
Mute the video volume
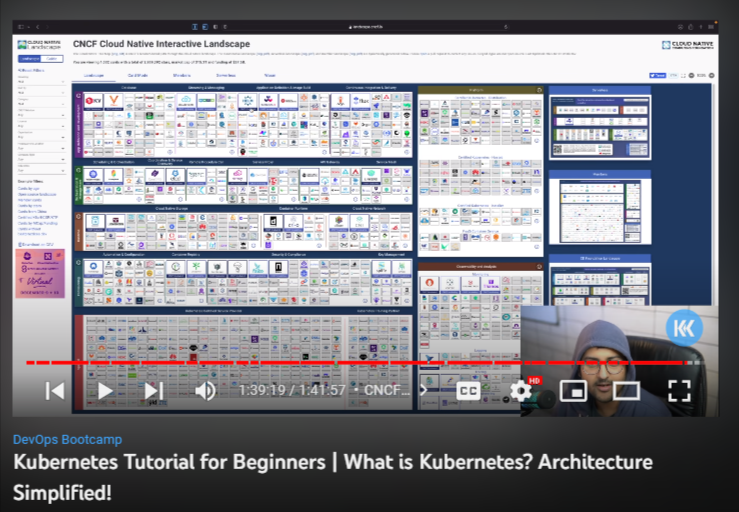205,391
